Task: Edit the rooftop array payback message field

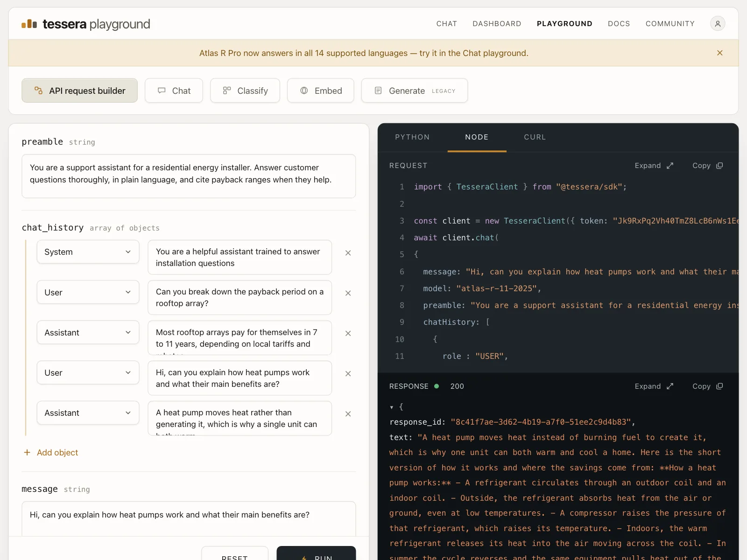Action: pos(240,297)
